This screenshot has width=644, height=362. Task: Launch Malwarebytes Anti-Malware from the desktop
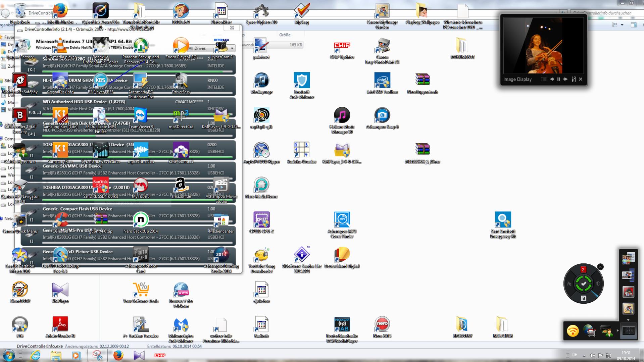click(181, 329)
